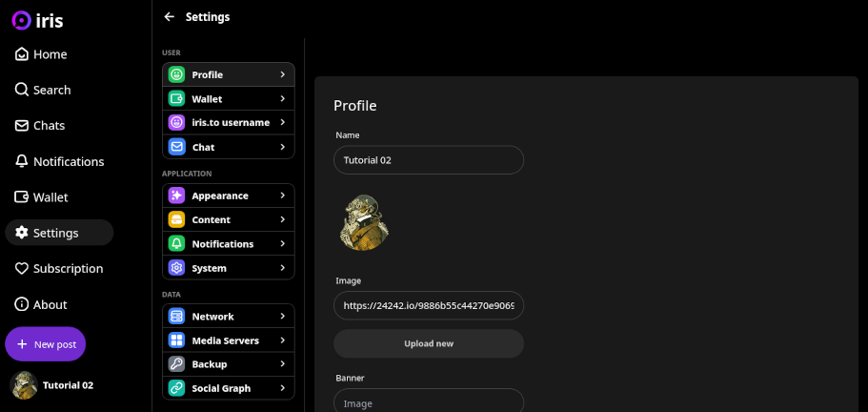Click the Name input field
This screenshot has height=412, width=868.
point(429,160)
